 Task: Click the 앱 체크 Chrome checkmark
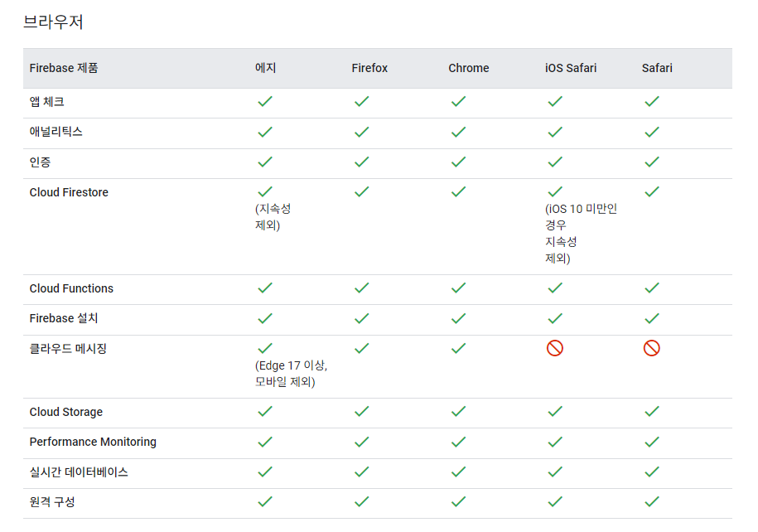[x=458, y=102]
